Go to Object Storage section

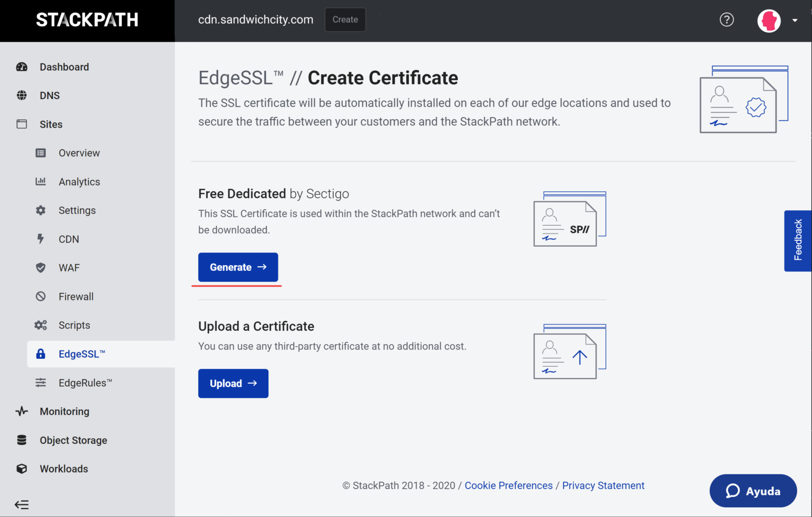tap(73, 440)
